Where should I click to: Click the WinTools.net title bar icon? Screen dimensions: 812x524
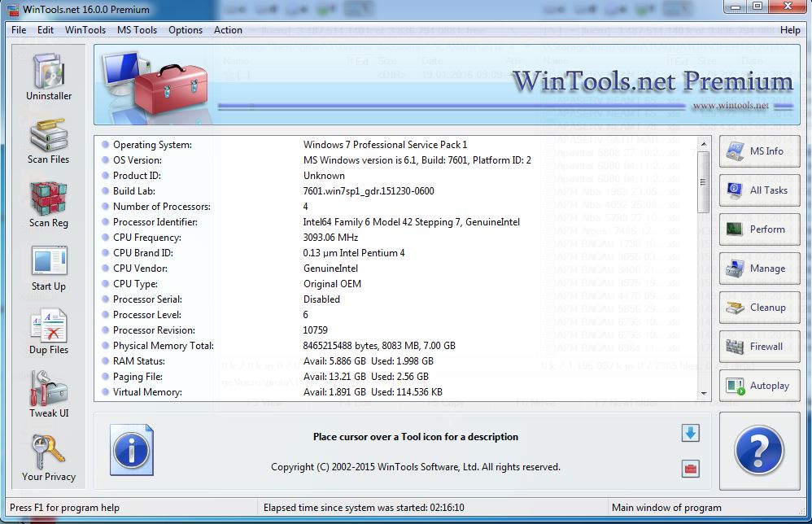click(x=13, y=10)
